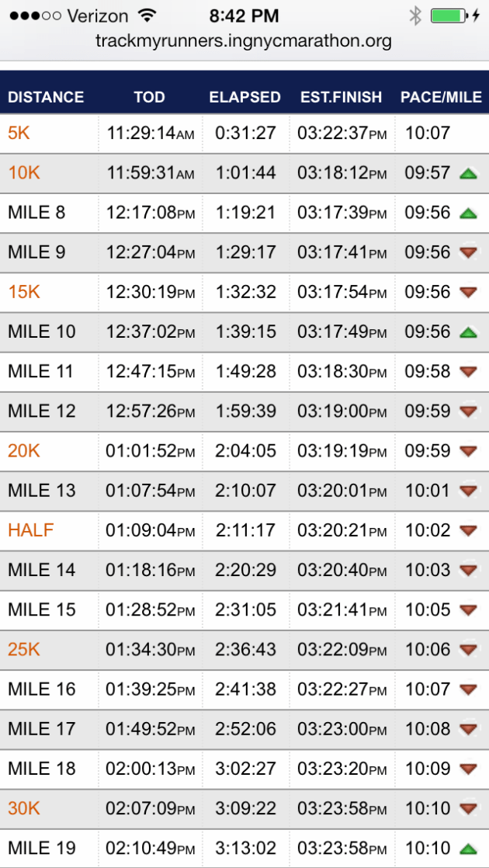Tap the Bluetooth icon in the status bar
The height and width of the screenshot is (868, 489).
[x=415, y=16]
